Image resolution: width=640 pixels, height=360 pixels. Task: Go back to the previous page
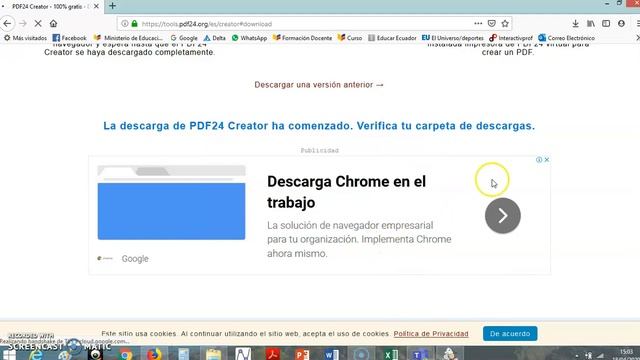point(7,24)
